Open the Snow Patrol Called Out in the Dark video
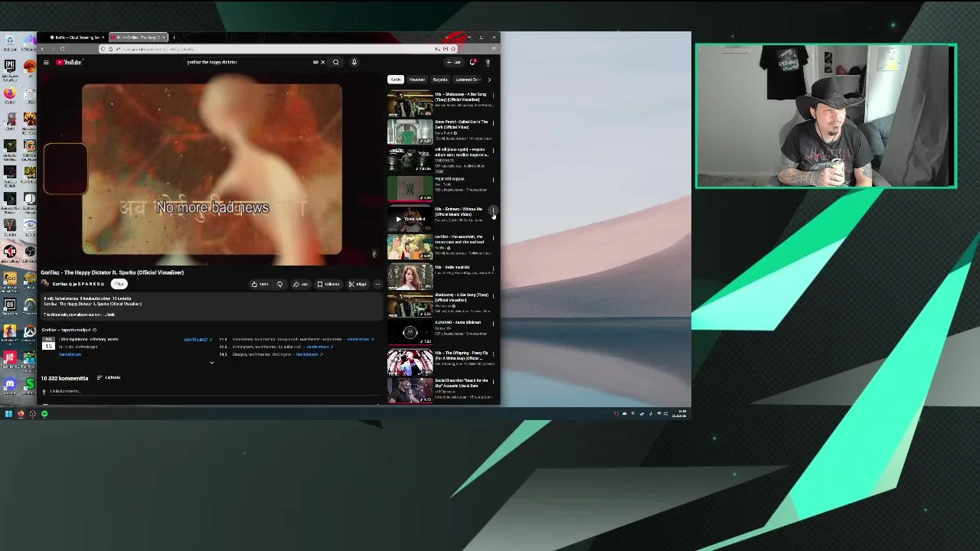The height and width of the screenshot is (551, 980). (x=410, y=132)
